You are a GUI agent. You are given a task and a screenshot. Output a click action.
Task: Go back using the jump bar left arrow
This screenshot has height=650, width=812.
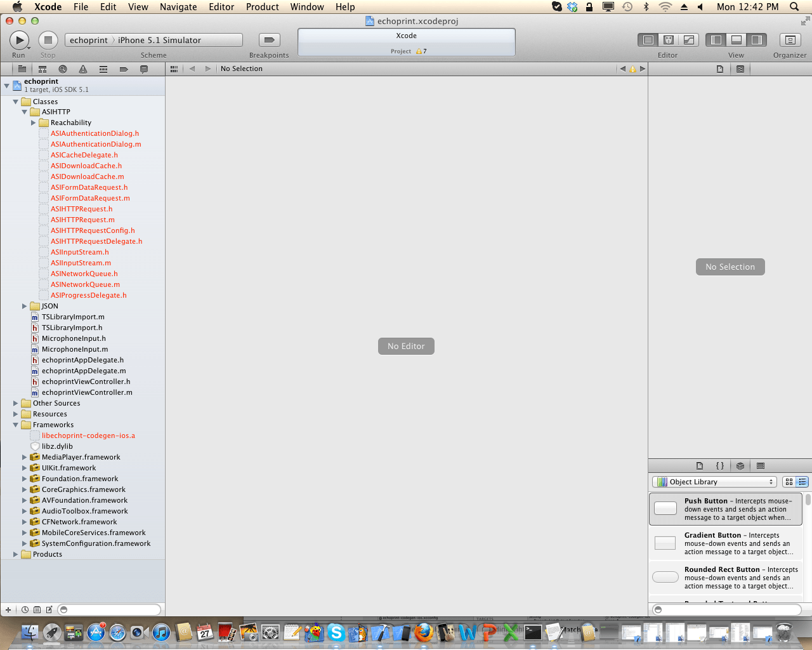[192, 69]
